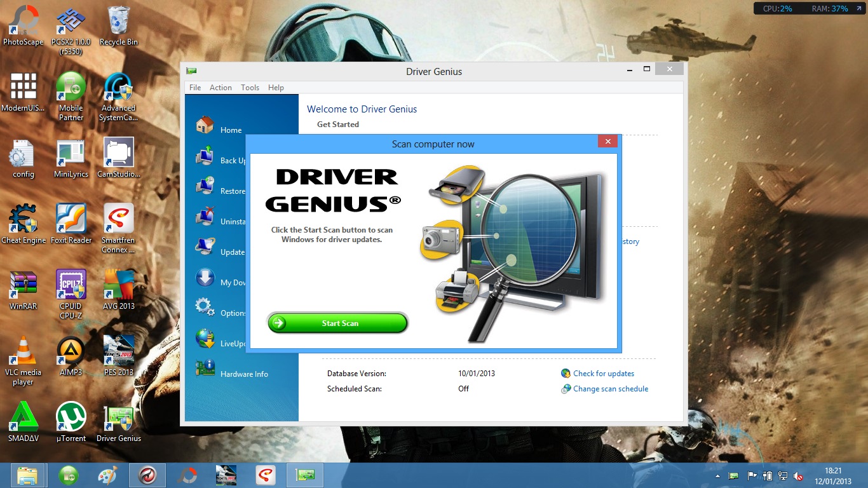The image size is (868, 488).
Task: Select the Smartfren Connex desktop shortcut
Action: [x=119, y=229]
